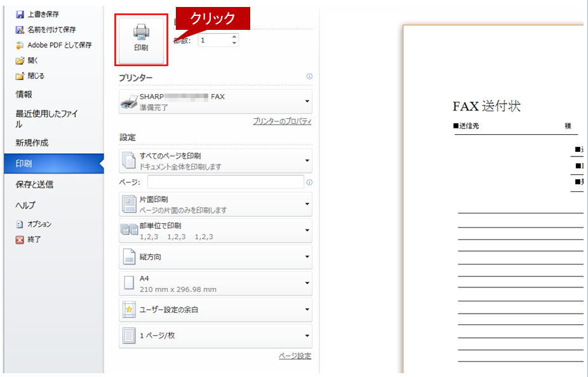This screenshot has width=588, height=377.
Task: Click the 210 mm x 296.98 mm text
Action: pyautogui.click(x=178, y=289)
